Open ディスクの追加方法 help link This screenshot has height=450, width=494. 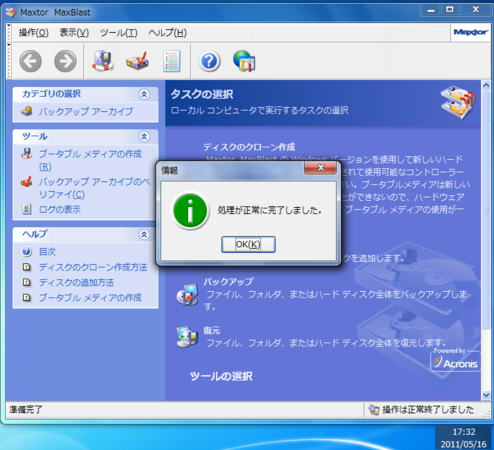[76, 282]
